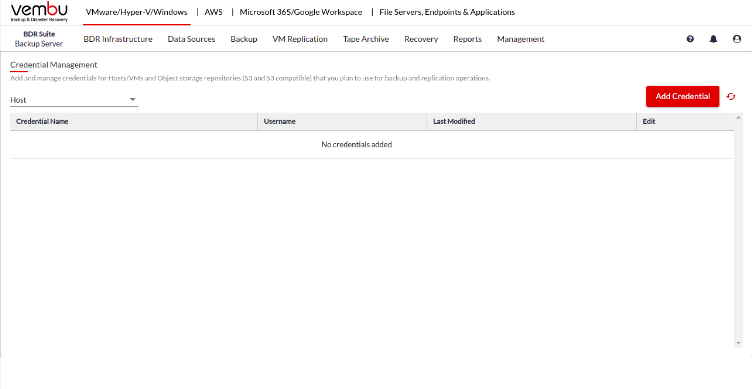
Task: Switch to the AWS tab
Action: tap(213, 12)
